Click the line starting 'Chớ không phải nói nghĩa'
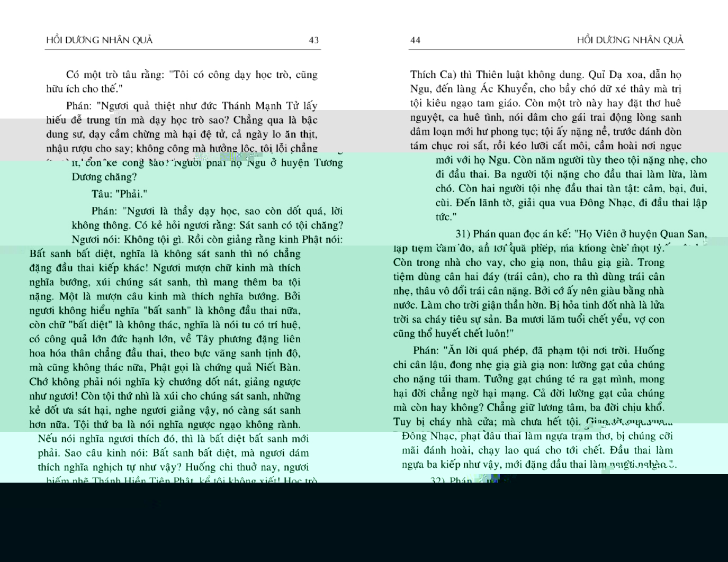The image size is (728, 562). pyautogui.click(x=165, y=382)
